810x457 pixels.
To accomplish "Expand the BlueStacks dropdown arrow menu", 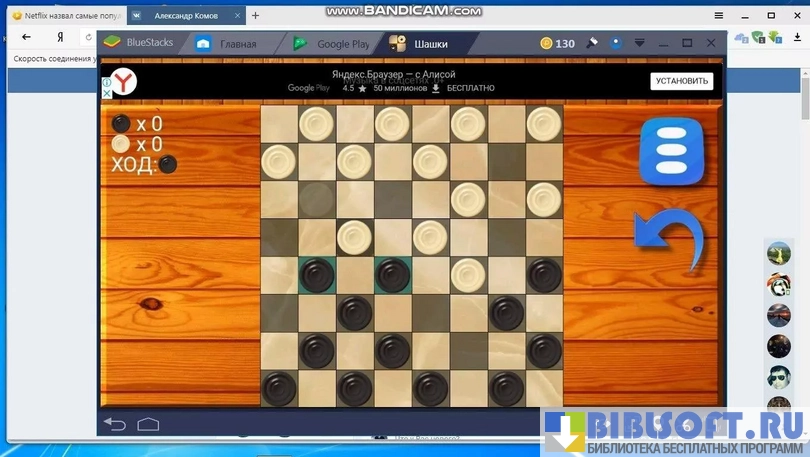I will click(640, 43).
